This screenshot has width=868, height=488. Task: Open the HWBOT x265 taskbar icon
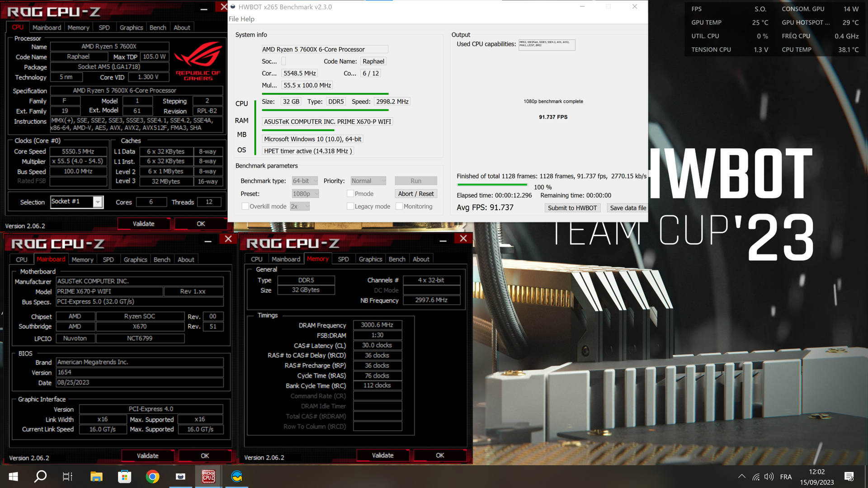180,477
